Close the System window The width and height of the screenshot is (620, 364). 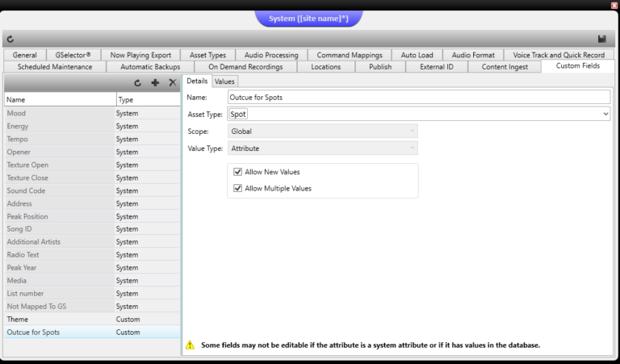click(614, 5)
